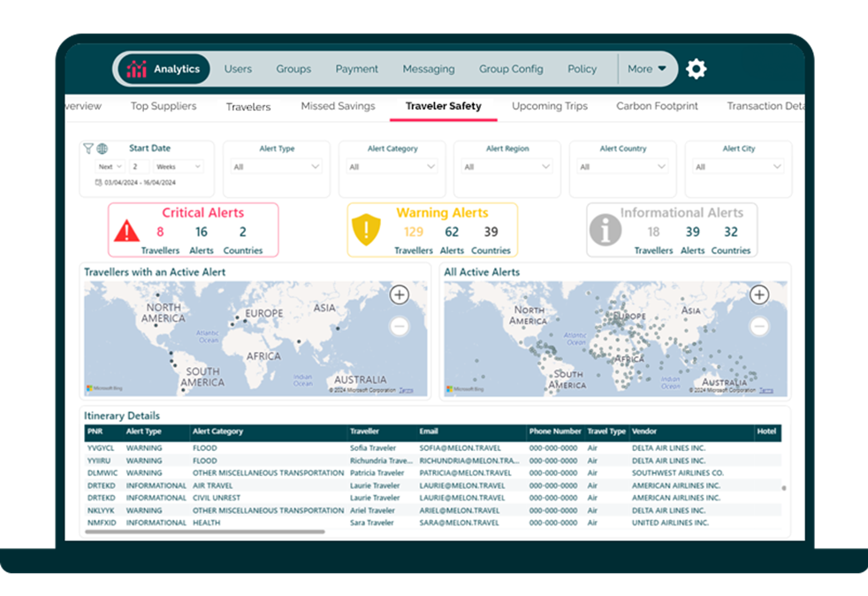Open the settings gear icon

[x=697, y=69]
